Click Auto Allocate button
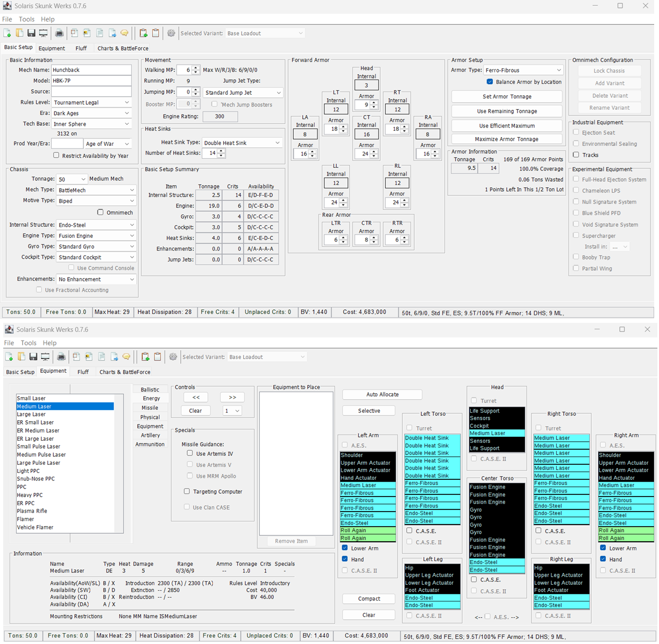 point(382,394)
